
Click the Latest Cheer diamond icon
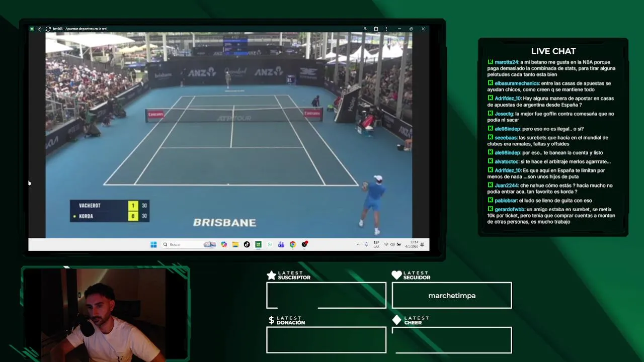[396, 320]
